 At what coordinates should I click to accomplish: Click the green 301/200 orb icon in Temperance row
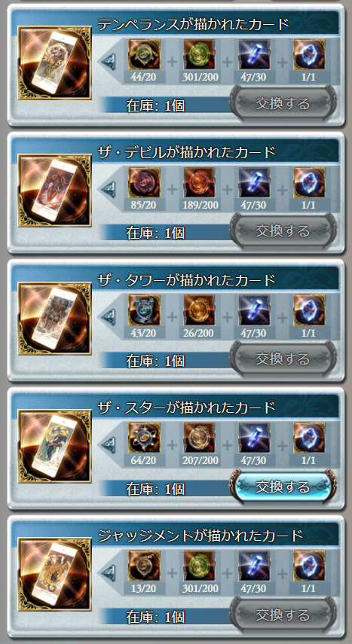(x=199, y=55)
